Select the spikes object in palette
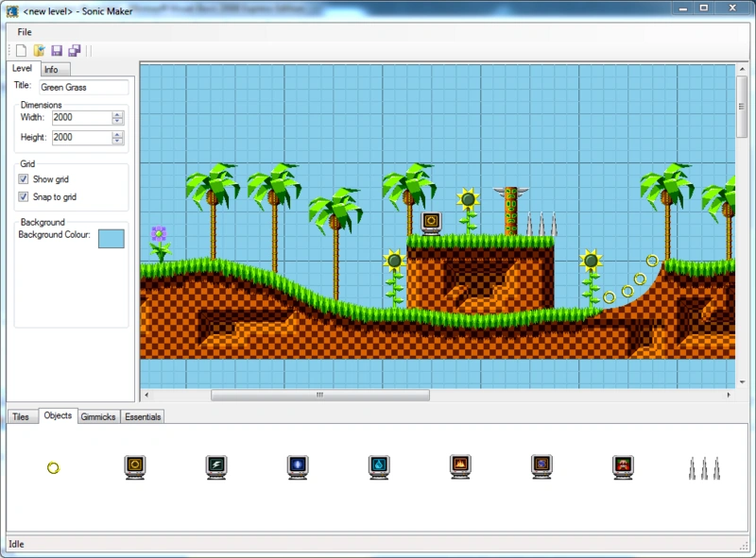This screenshot has height=558, width=756. point(704,466)
